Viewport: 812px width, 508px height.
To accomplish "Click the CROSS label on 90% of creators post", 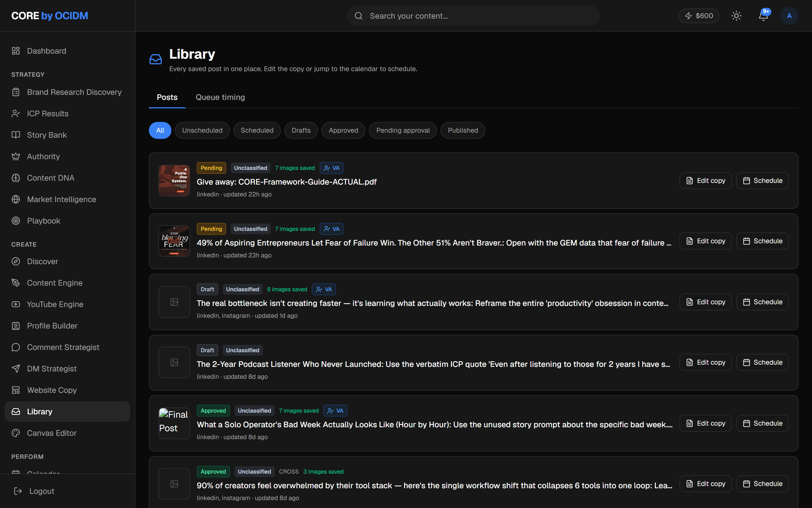I will point(289,471).
